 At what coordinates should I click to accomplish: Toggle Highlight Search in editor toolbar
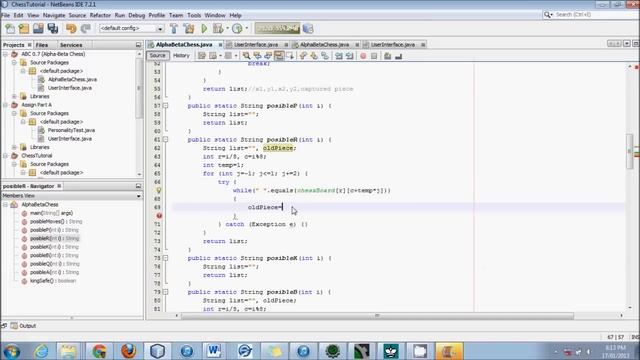[279, 56]
